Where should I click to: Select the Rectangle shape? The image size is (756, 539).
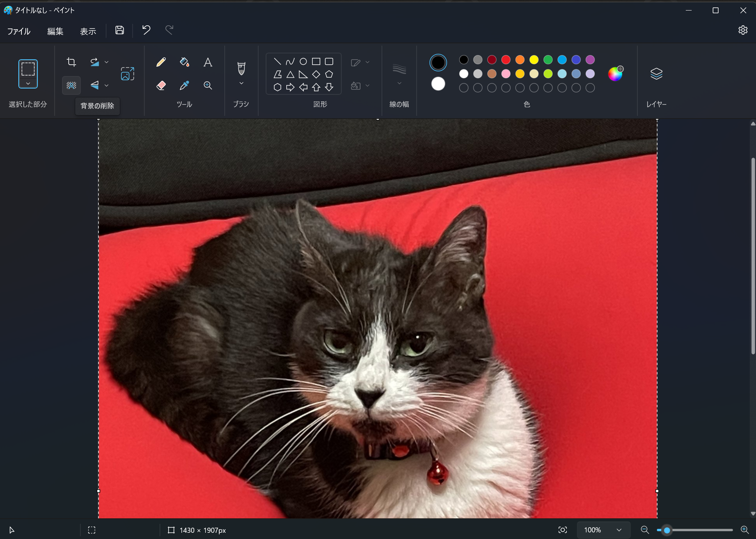316,61
